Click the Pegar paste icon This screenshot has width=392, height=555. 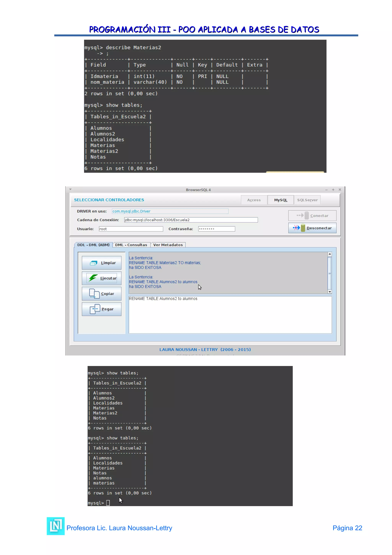[x=95, y=309]
